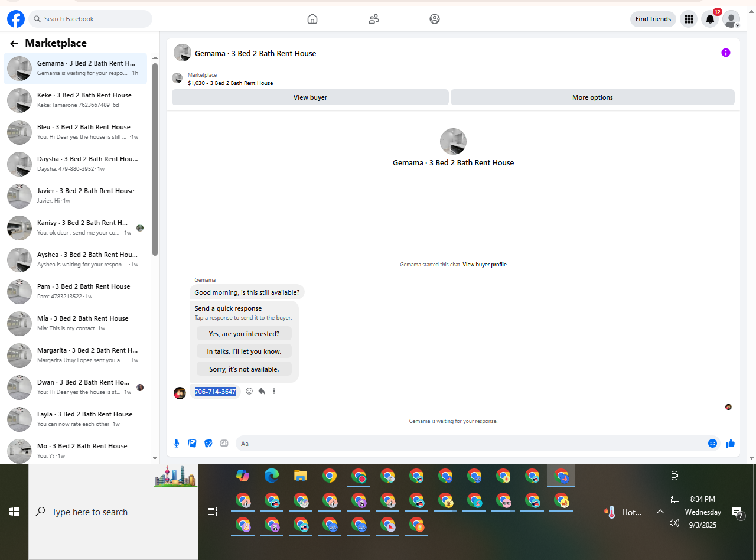Open the account profile menu
Image resolution: width=756 pixels, height=560 pixels.
(x=731, y=19)
